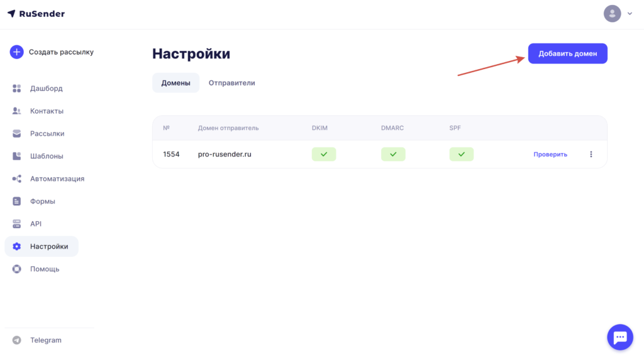Select Настройки in the sidebar
This screenshot has height=358, width=644.
coord(42,246)
